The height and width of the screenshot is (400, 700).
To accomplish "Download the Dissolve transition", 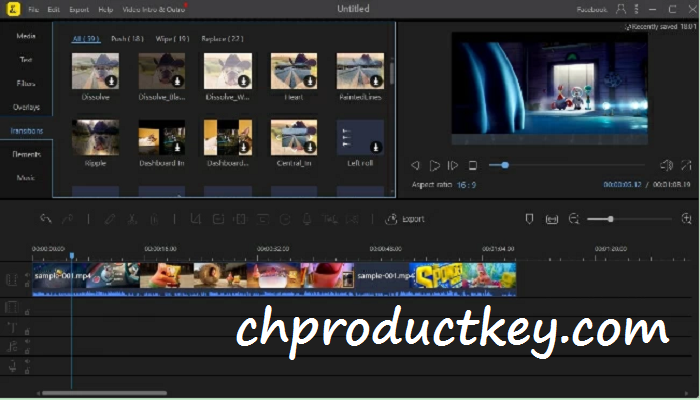I will click(x=111, y=81).
